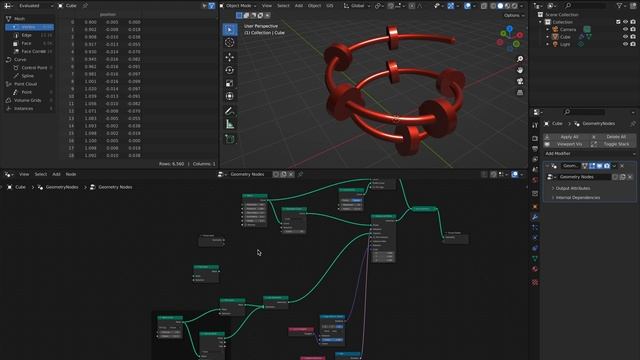This screenshot has height=360, width=640.
Task: Select the Select Box tool in viewport
Action: [229, 29]
